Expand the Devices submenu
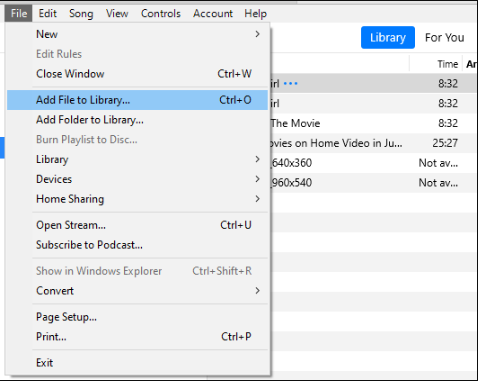 pos(137,179)
